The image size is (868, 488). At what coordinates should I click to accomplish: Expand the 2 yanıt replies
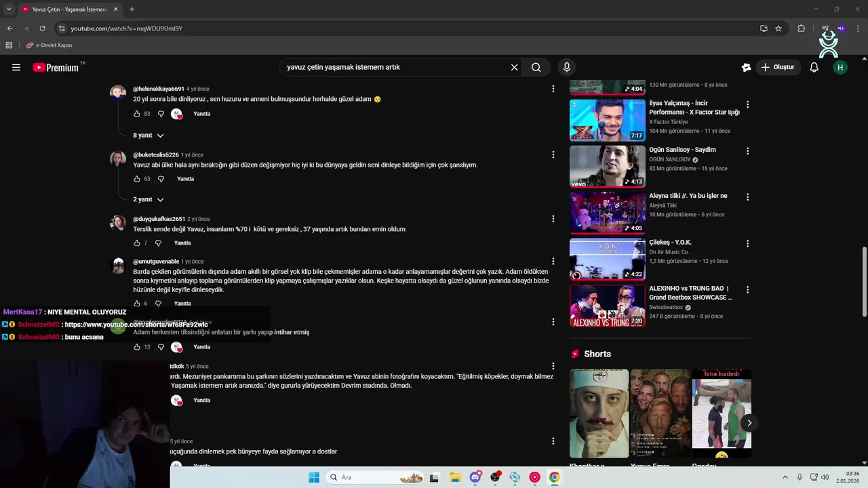pos(149,200)
